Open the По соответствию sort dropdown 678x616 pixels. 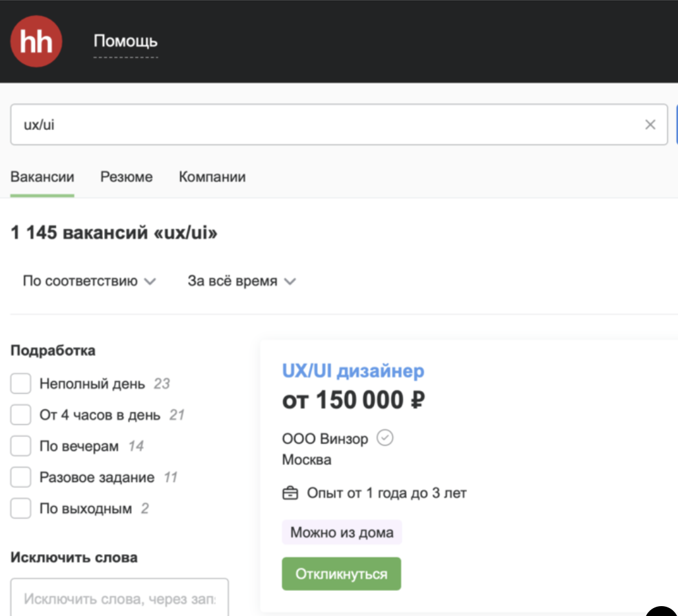coord(89,281)
